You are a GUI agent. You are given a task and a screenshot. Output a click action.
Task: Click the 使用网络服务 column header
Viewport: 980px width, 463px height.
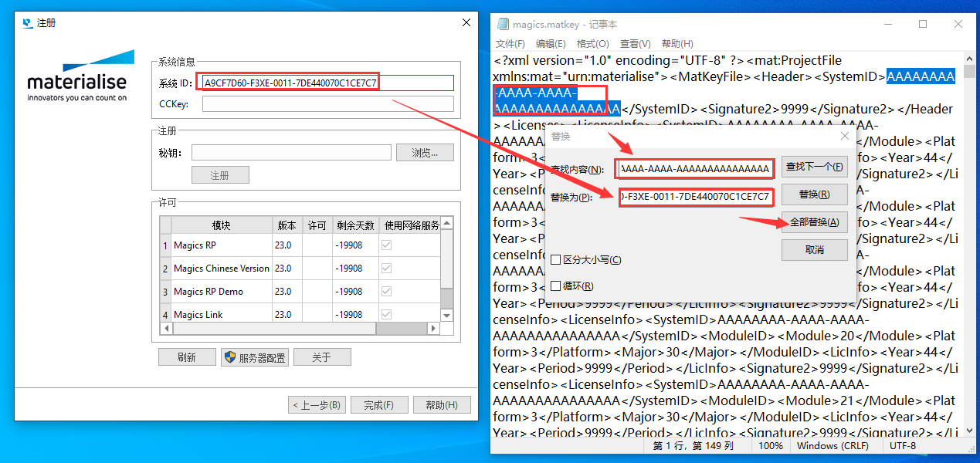(411, 225)
